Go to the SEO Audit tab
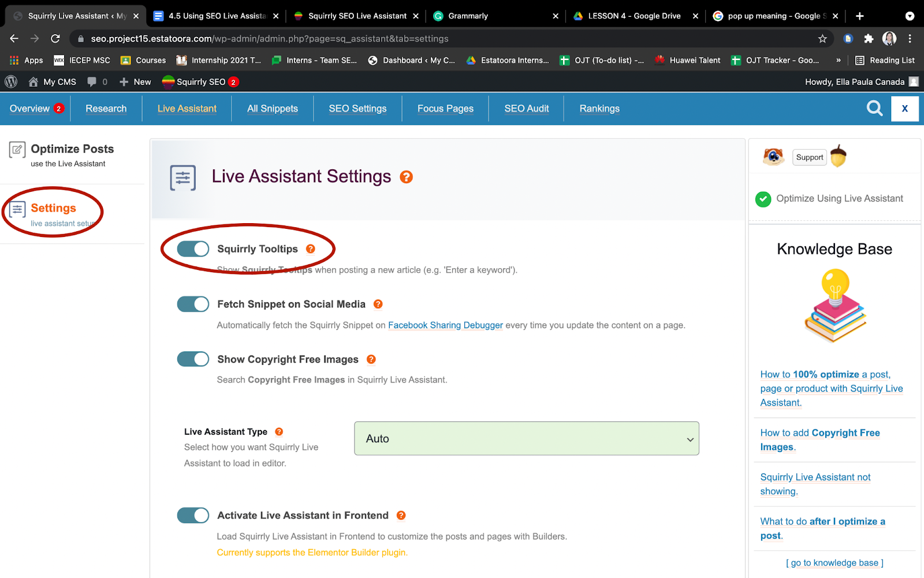This screenshot has width=924, height=578. point(527,109)
